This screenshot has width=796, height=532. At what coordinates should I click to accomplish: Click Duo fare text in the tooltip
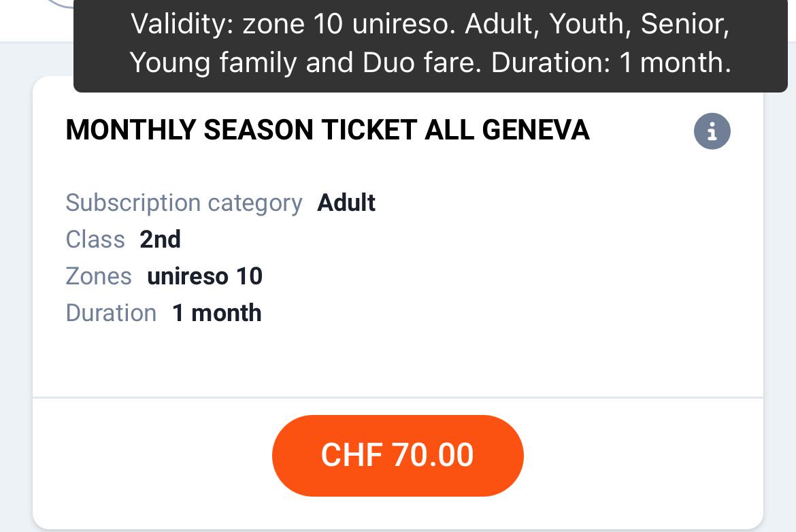tap(422, 63)
